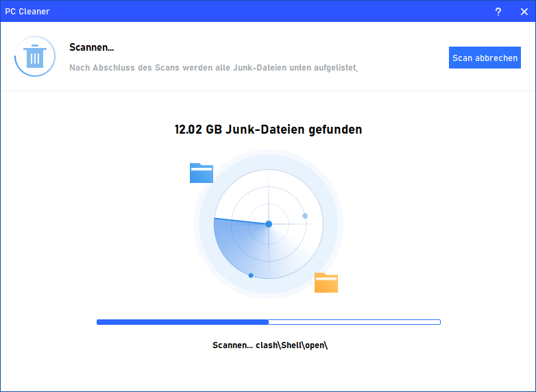Click the blue sweep line on radar

pyautogui.click(x=240, y=221)
